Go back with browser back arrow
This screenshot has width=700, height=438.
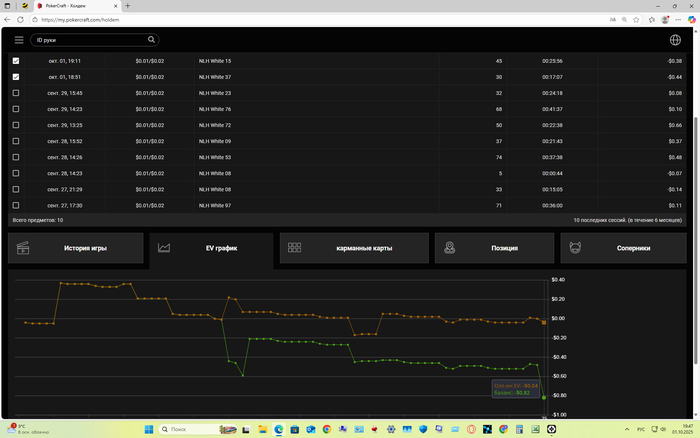coord(7,20)
